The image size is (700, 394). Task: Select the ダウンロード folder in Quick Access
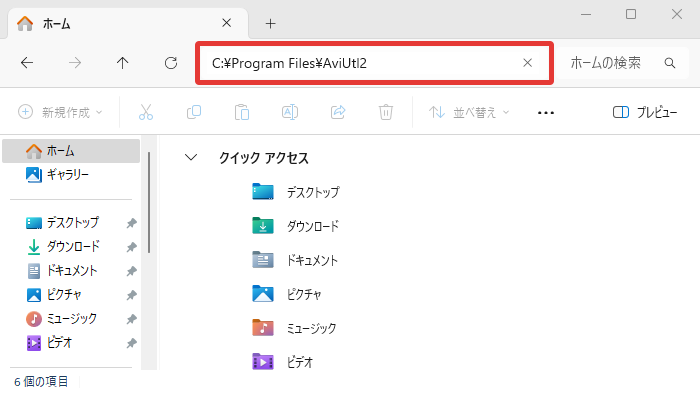296,226
